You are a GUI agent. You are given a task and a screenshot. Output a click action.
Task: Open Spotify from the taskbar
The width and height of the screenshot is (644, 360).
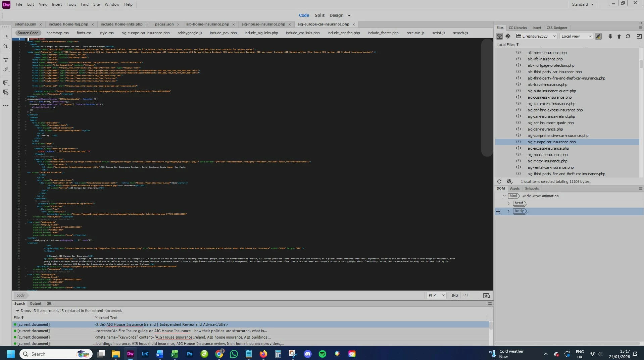323,354
